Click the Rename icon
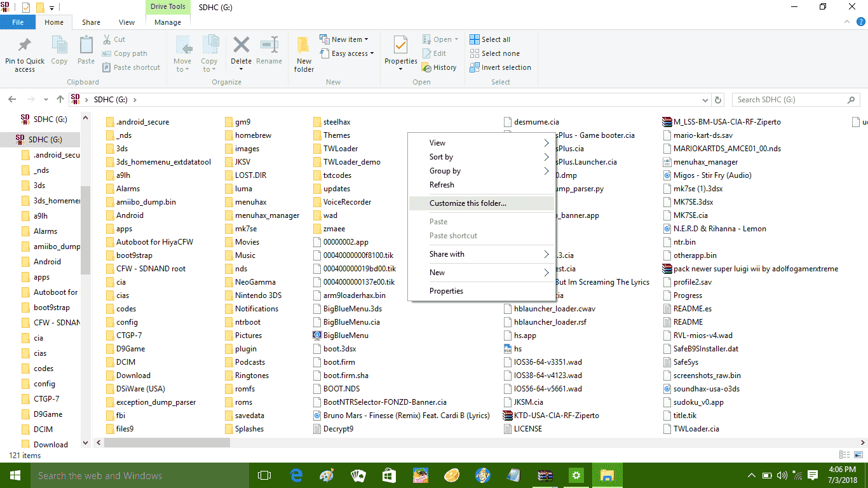 pyautogui.click(x=269, y=45)
